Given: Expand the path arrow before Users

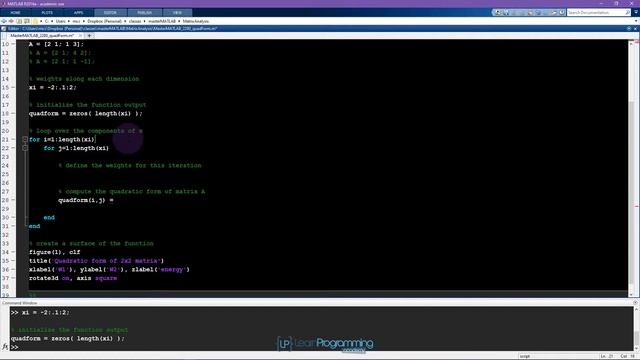Looking at the screenshot, I should 52,21.
